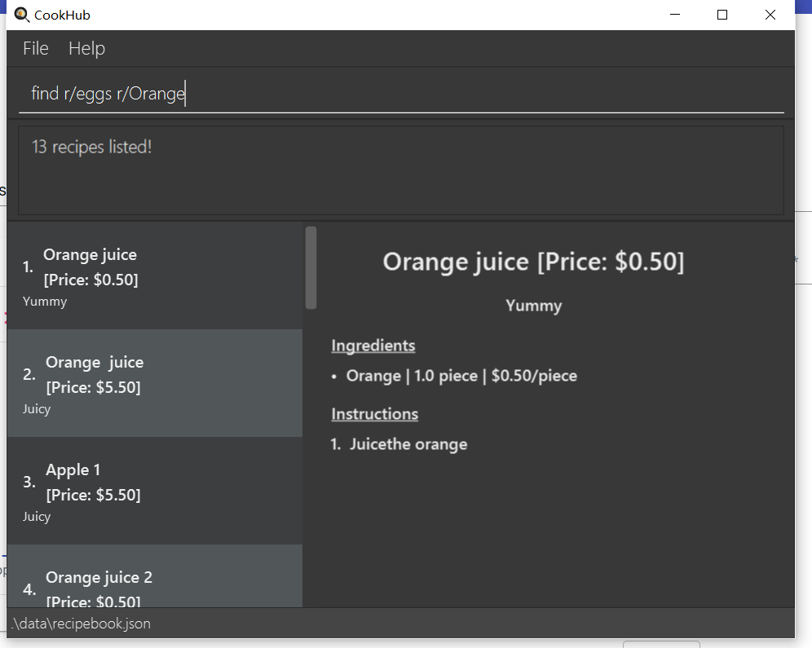Image resolution: width=812 pixels, height=648 pixels.
Task: Click the Orange ingredient line showing $0.50/piece
Action: point(461,376)
